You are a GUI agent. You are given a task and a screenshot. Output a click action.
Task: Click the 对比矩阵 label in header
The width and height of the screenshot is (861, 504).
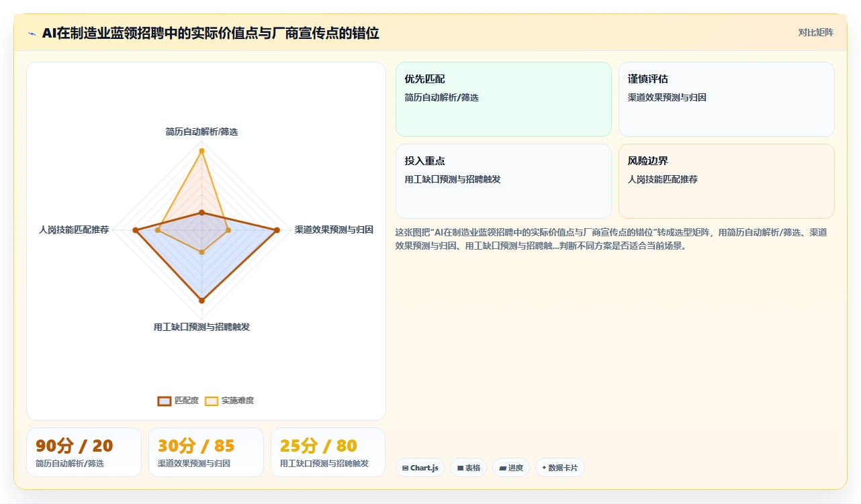click(815, 32)
